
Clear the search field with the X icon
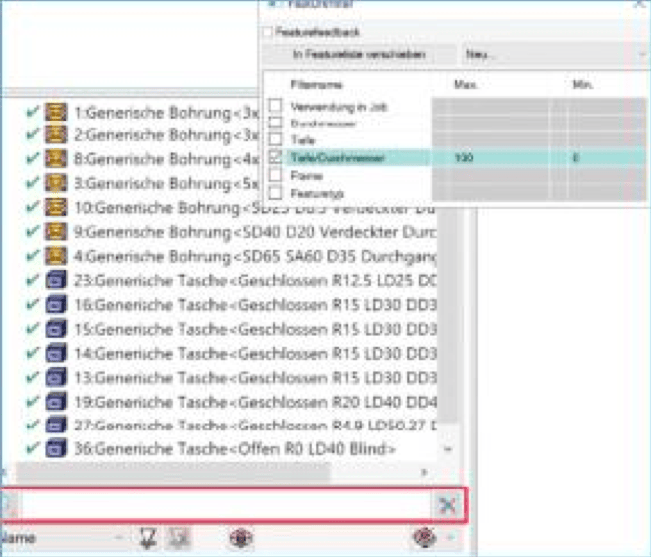point(447,505)
